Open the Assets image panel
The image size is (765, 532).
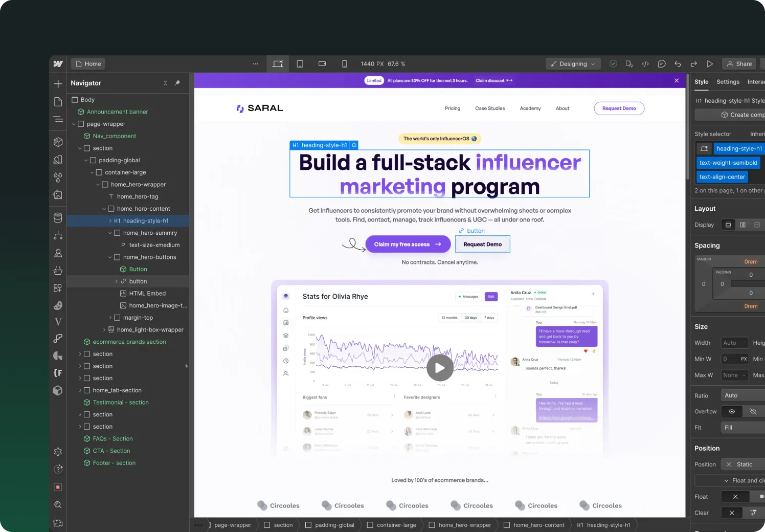pyautogui.click(x=58, y=195)
